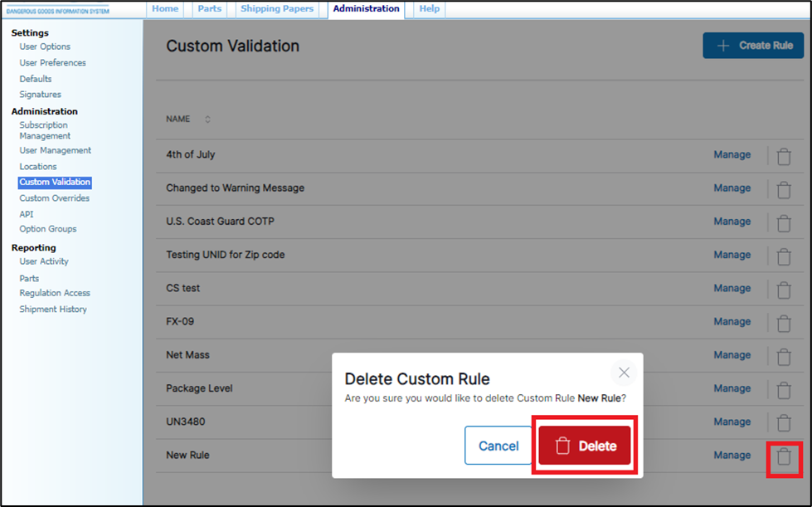812x507 pixels.
Task: Click the Create Rule button
Action: coord(753,46)
